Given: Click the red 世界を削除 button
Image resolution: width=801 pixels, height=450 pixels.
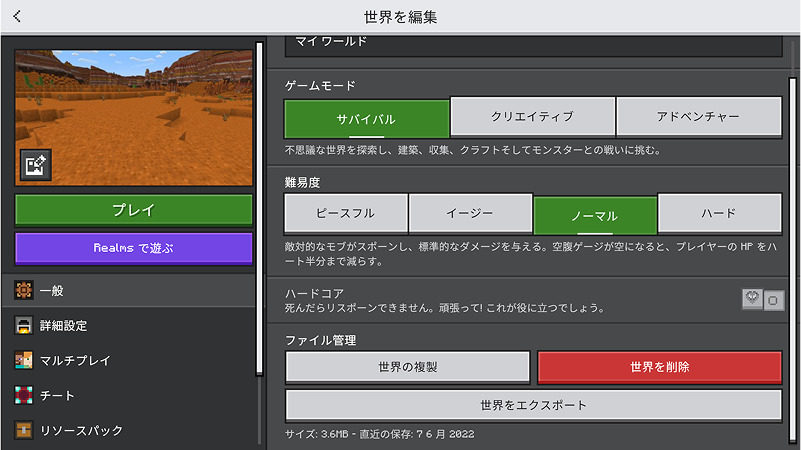Looking at the screenshot, I should click(659, 367).
